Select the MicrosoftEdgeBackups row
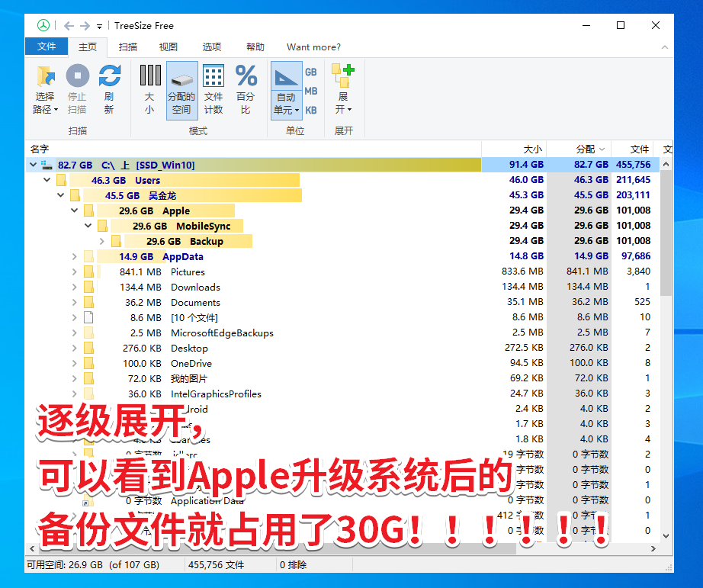703x588 pixels. (342, 333)
